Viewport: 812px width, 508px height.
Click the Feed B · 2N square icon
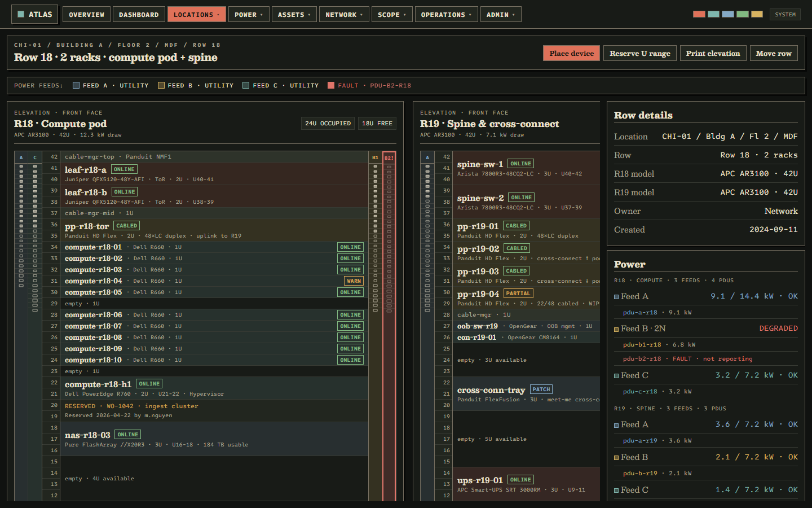pos(616,329)
